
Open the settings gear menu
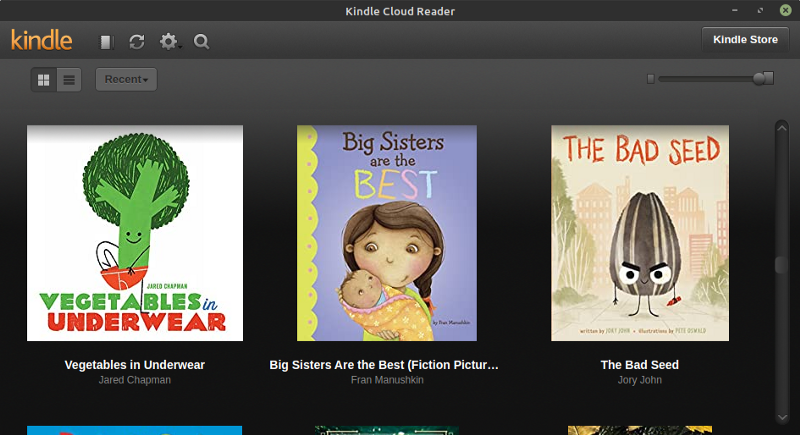coord(169,41)
